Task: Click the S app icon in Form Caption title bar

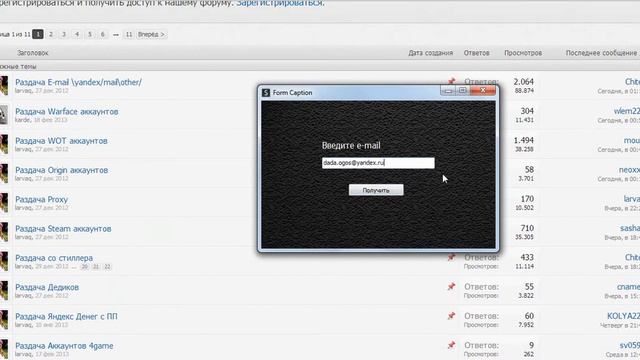Action: tap(266, 93)
